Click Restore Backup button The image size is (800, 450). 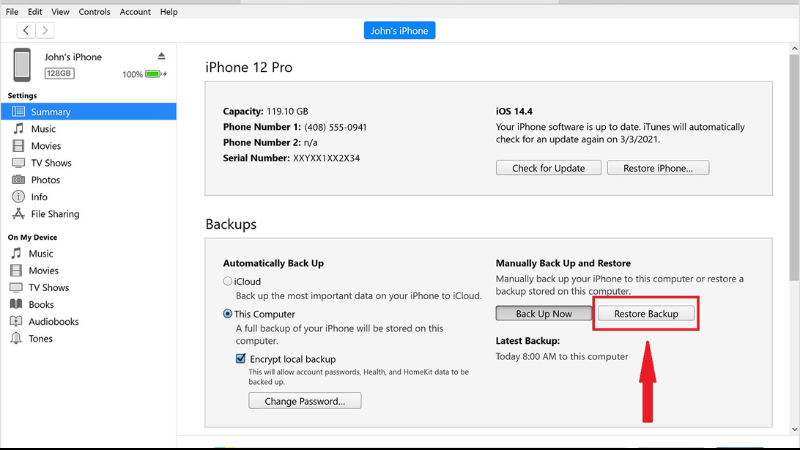coord(646,313)
